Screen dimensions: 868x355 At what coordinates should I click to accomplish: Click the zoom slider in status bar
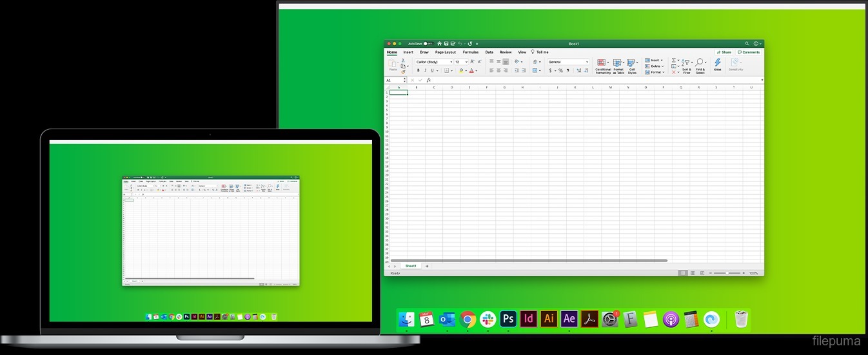click(727, 273)
